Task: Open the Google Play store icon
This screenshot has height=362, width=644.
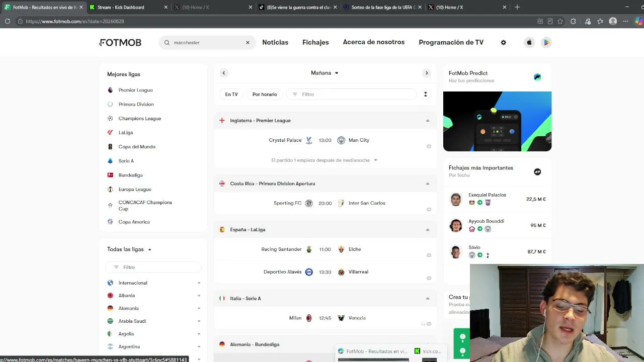Action: coord(546,43)
